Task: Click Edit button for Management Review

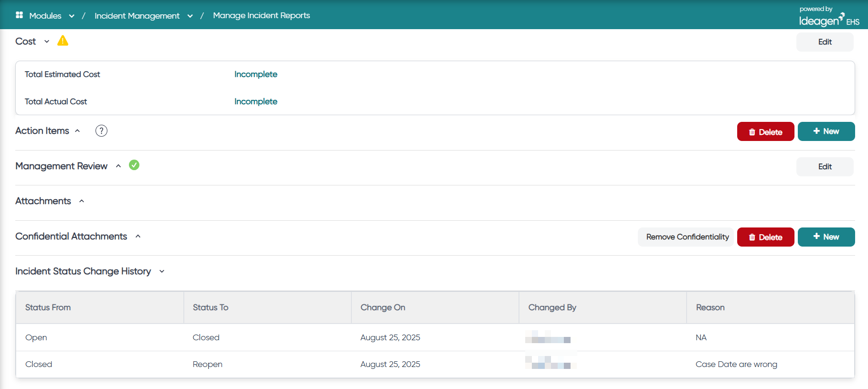Action: coord(825,167)
